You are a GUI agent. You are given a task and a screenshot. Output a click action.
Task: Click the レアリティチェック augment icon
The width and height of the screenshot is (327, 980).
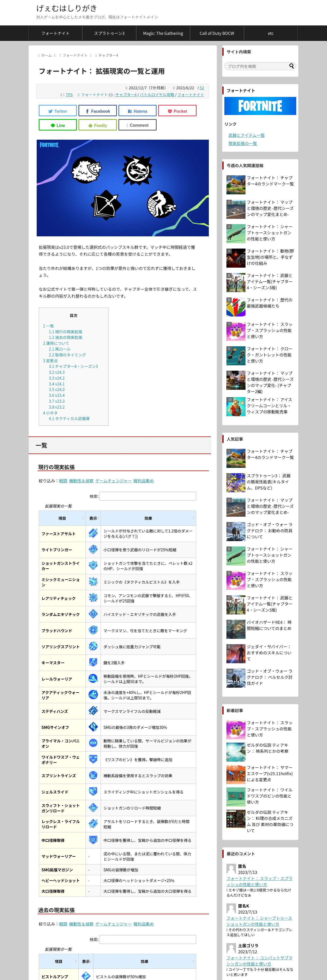93,598
